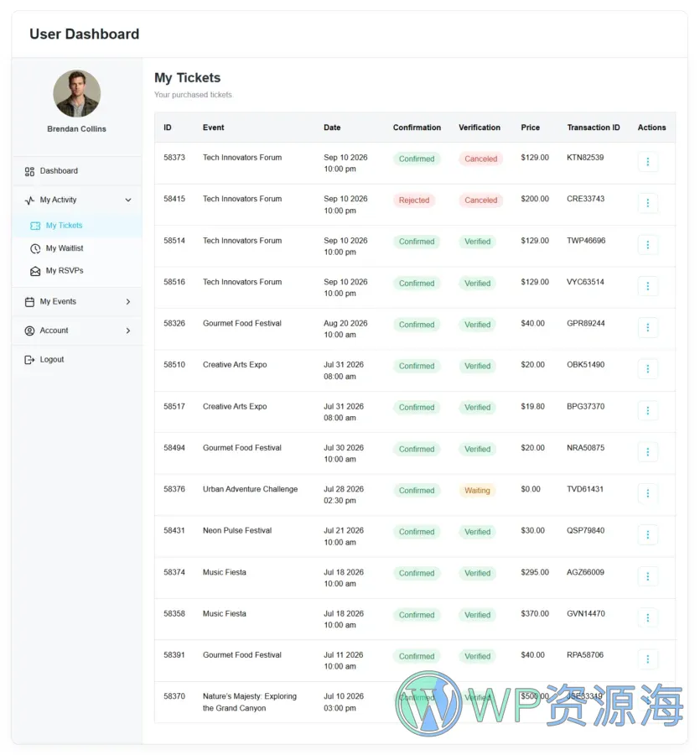Click the ID column header
The image size is (700, 755).
tap(168, 128)
